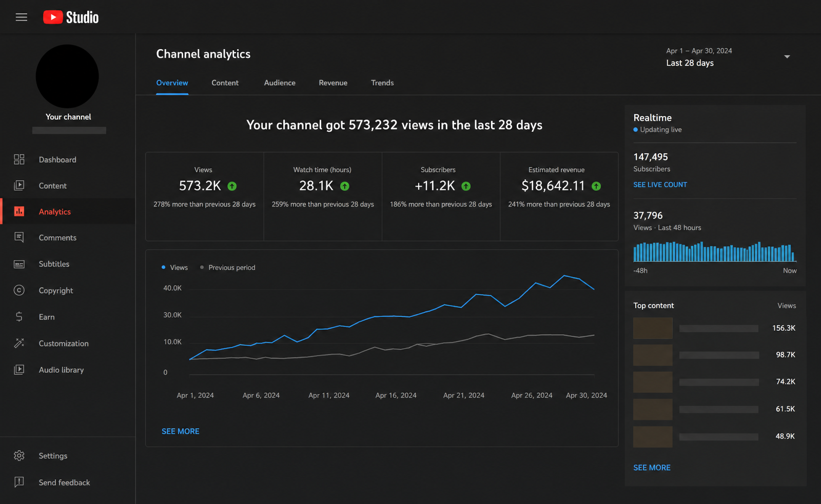Switch to the Trends tab
The width and height of the screenshot is (821, 504).
(x=382, y=83)
